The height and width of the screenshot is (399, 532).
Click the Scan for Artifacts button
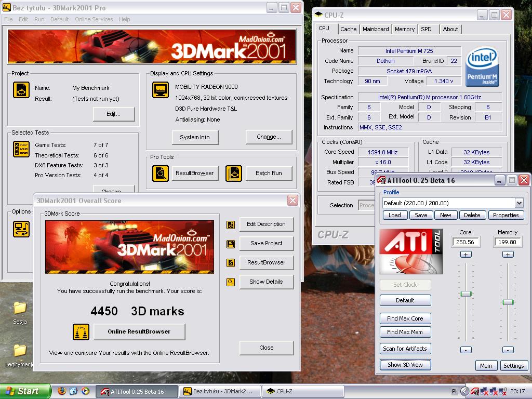[405, 349]
